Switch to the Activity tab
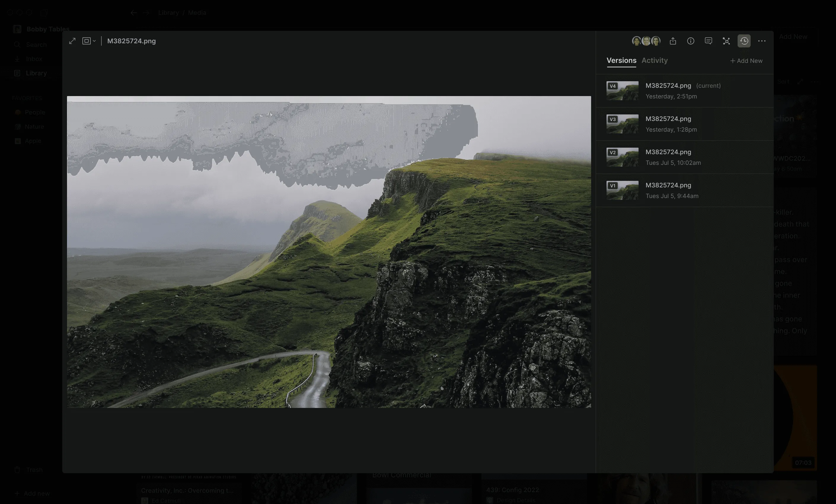The image size is (836, 504). (x=655, y=60)
